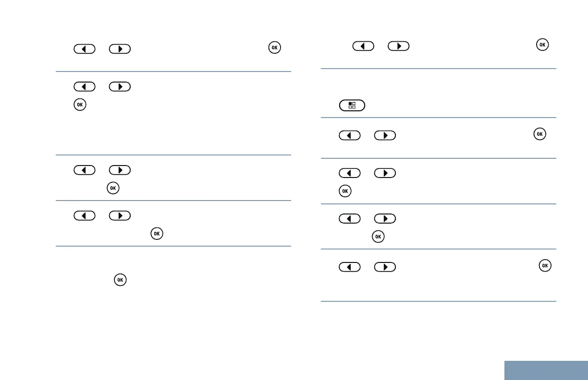Screen dimensions: 588x380
Task: Click the OK icon furthest right in the fourth left-column step
Action: [x=157, y=234]
